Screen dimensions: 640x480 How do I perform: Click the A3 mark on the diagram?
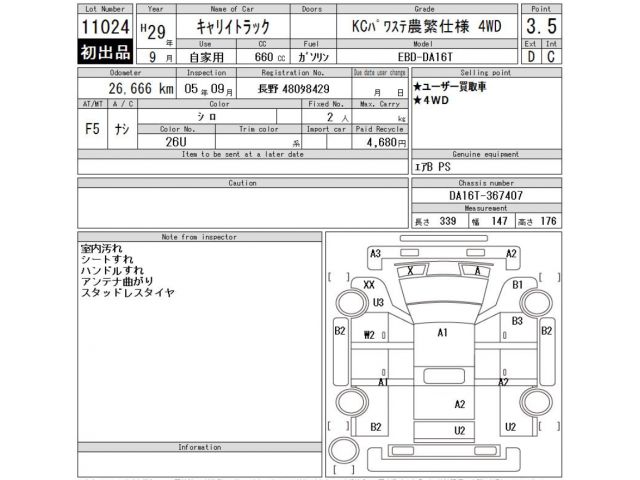(375, 253)
